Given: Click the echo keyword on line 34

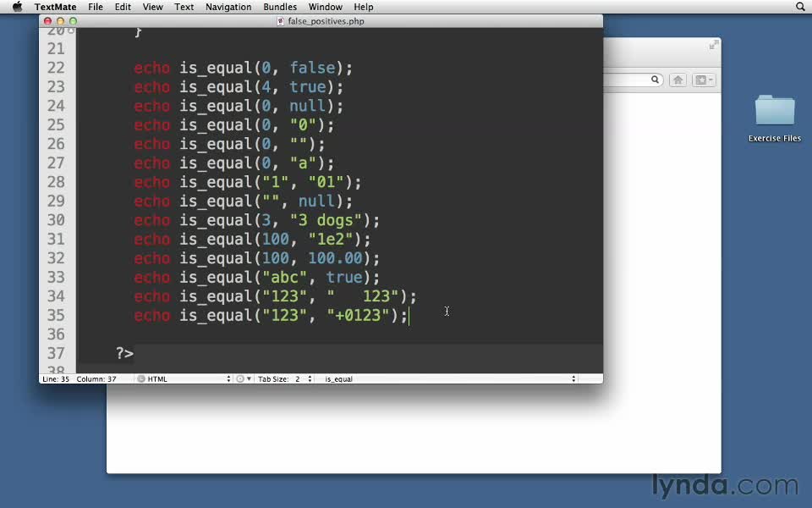Looking at the screenshot, I should tap(151, 296).
